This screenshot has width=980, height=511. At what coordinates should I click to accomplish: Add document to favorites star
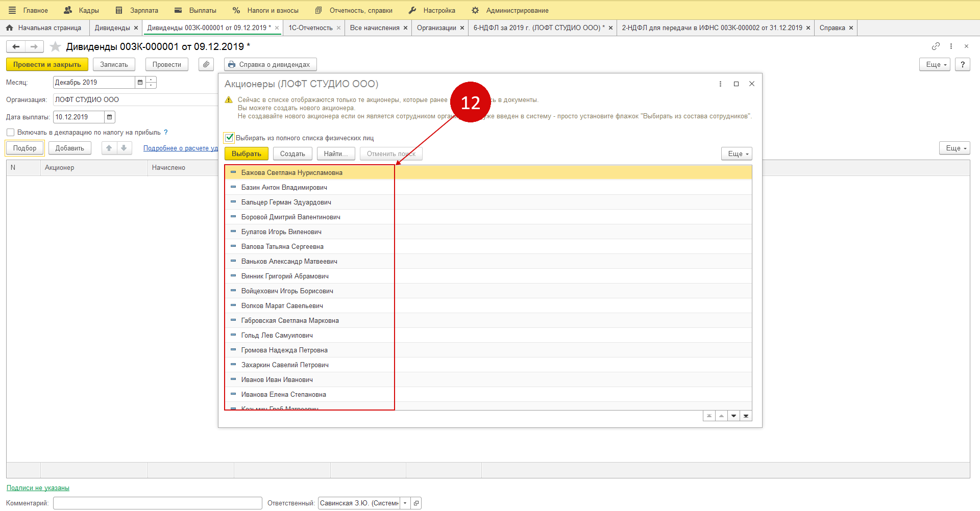(56, 47)
